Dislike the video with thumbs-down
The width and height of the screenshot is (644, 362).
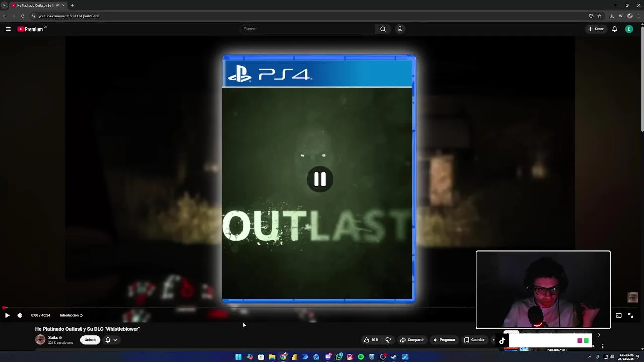point(388,340)
